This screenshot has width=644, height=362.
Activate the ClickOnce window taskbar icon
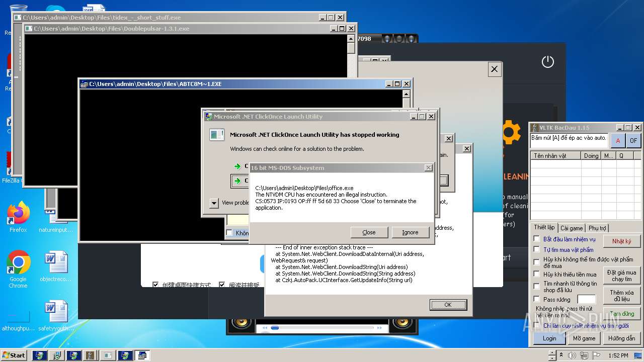108,355
